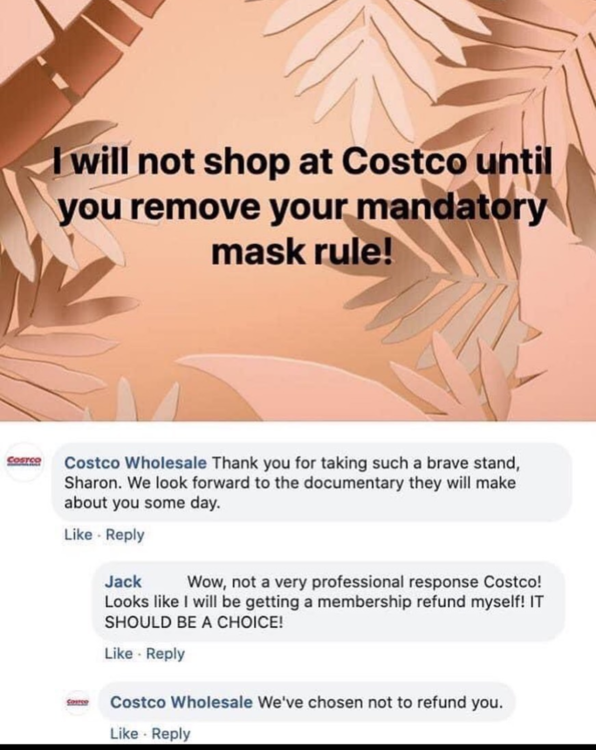Viewport: 596px width, 750px height.
Task: Select the 'mask rule!' line in the post
Action: pos(302,252)
